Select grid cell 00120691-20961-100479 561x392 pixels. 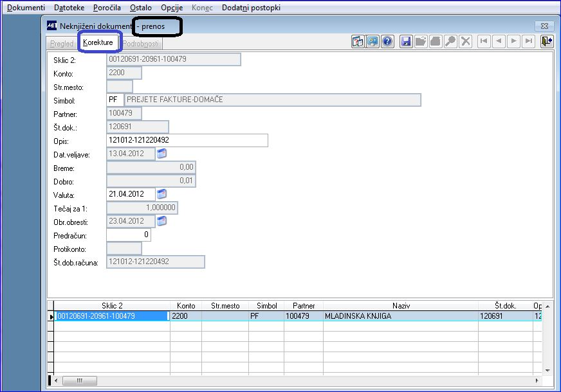(112, 316)
